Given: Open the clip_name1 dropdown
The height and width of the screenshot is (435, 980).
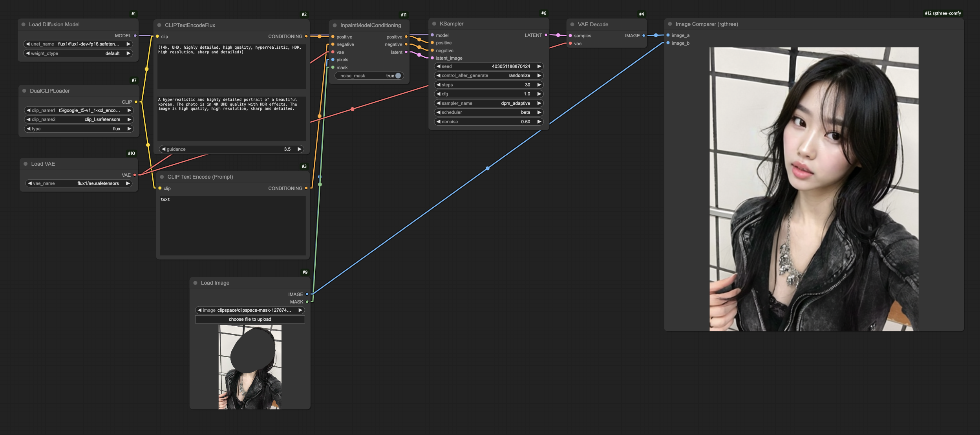Looking at the screenshot, I should pos(79,110).
